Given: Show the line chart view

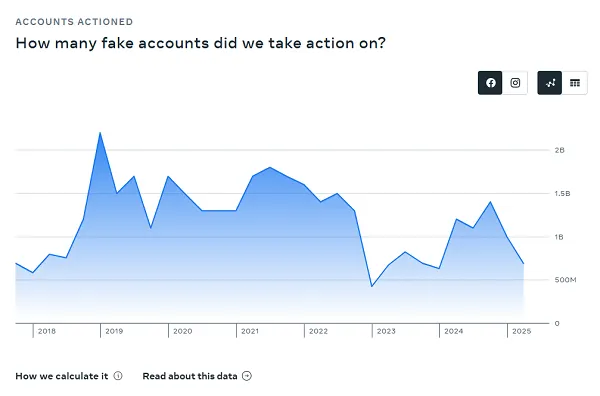Looking at the screenshot, I should [549, 83].
